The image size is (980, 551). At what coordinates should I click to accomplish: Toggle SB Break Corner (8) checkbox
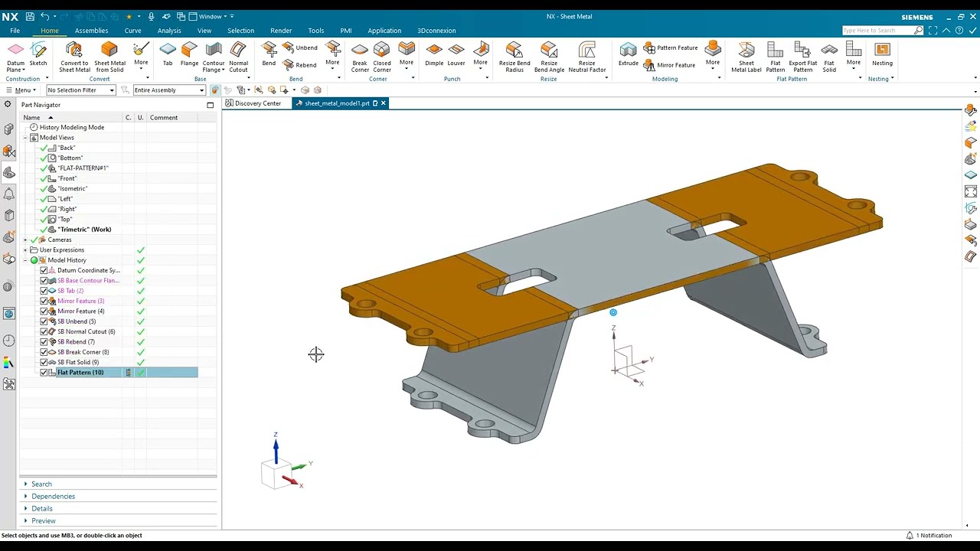[44, 352]
